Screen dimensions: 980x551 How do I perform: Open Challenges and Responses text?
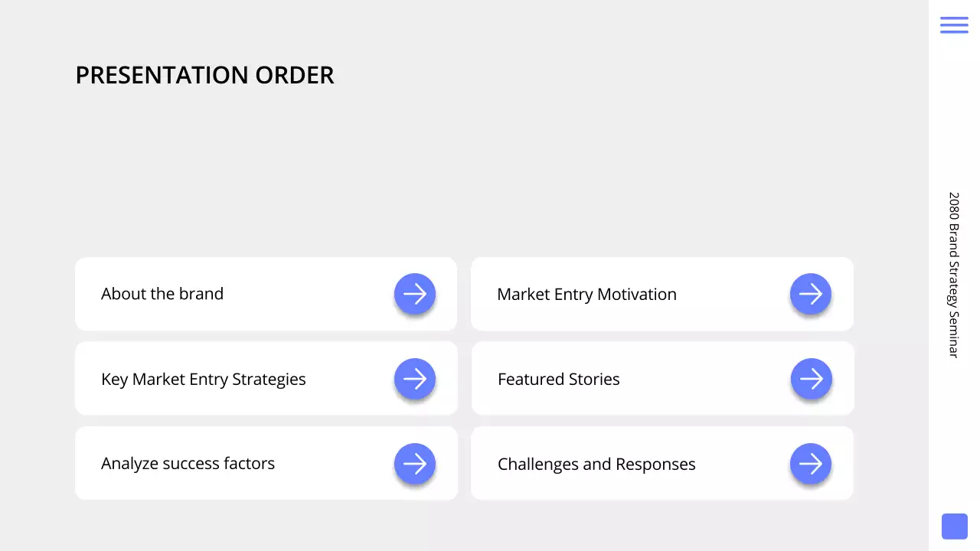click(596, 465)
